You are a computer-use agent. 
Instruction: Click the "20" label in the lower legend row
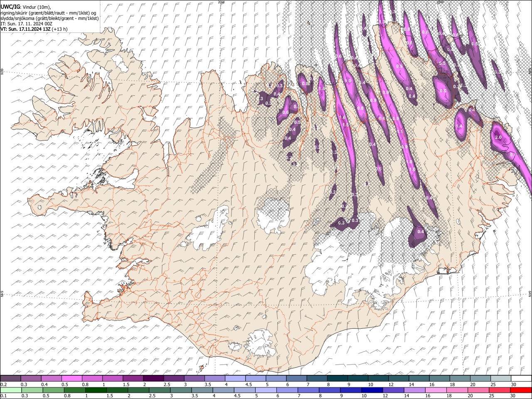point(470,395)
